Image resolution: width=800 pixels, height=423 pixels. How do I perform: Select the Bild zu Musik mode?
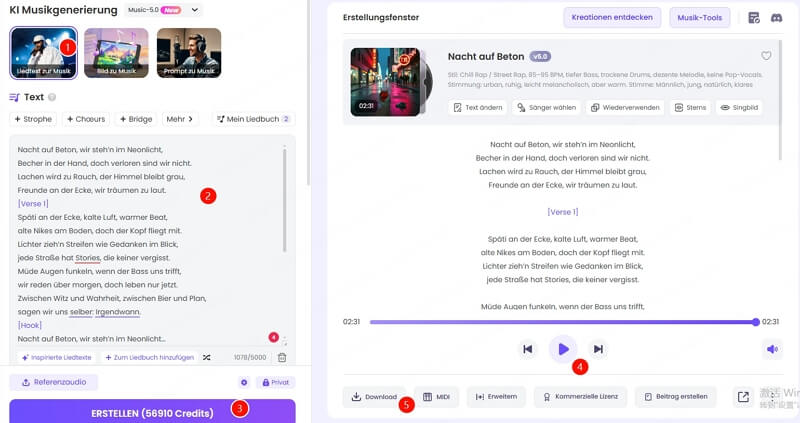pos(116,52)
